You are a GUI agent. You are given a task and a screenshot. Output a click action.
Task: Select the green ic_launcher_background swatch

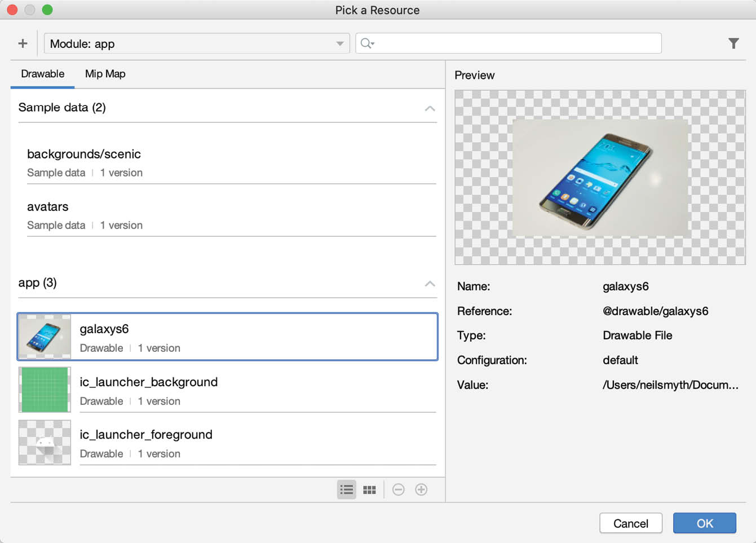45,390
